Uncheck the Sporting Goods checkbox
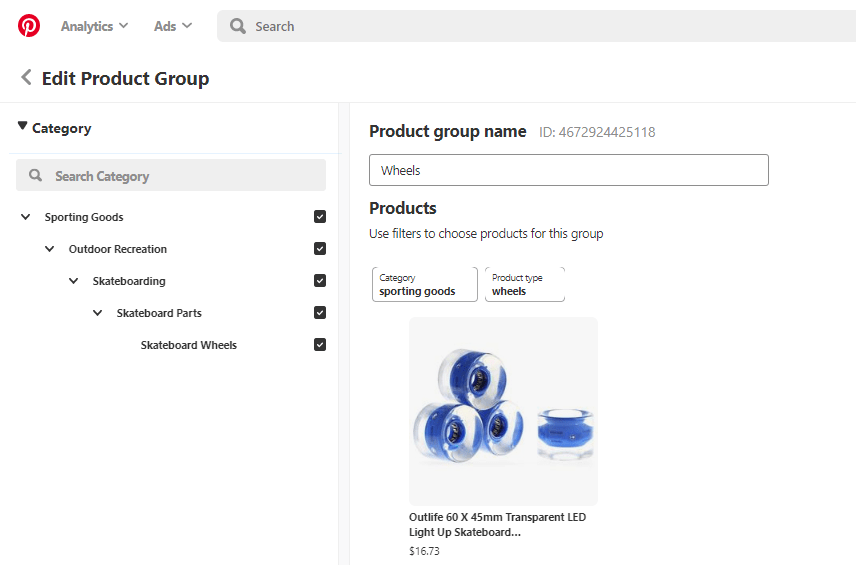Image resolution: width=856 pixels, height=565 pixels. 320,217
